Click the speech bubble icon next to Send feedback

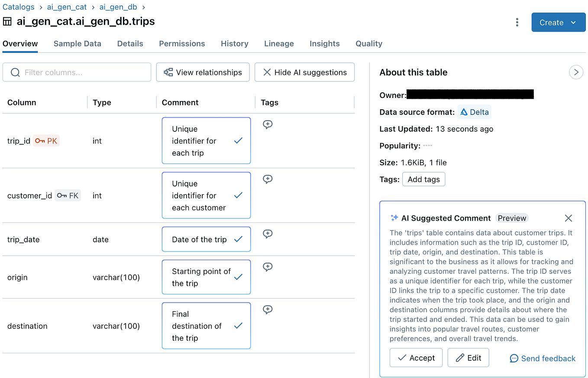514,358
